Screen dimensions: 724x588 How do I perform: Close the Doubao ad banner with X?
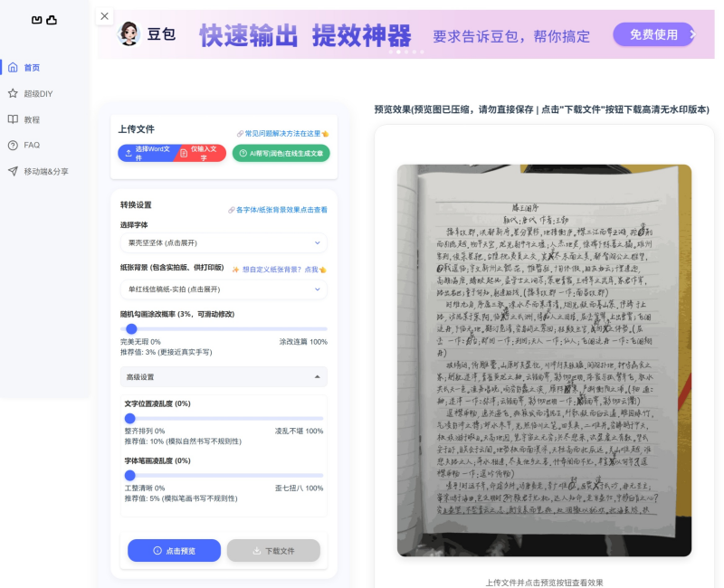pos(105,16)
